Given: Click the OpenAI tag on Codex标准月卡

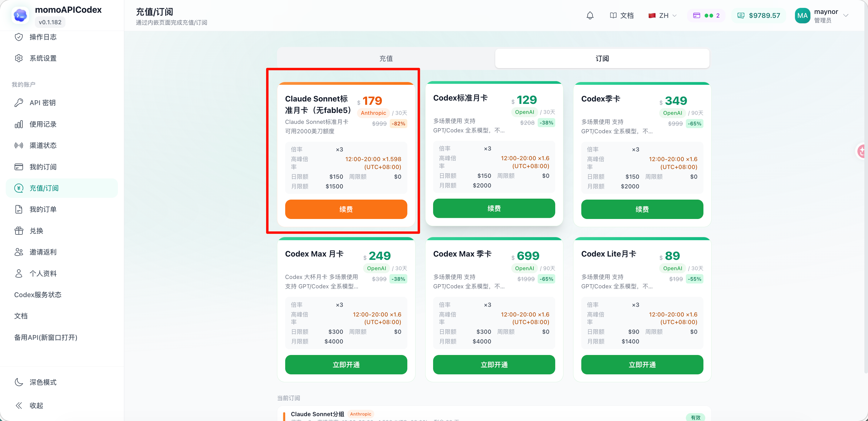Looking at the screenshot, I should (524, 112).
